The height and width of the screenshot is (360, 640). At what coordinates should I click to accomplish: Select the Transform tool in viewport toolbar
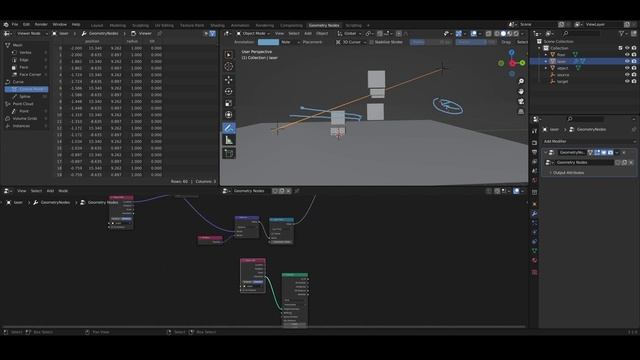click(x=229, y=115)
